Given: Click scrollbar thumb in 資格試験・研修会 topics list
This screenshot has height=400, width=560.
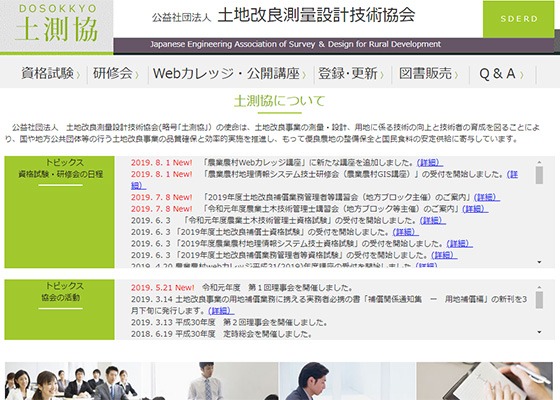Looking at the screenshot, I should (x=539, y=175).
